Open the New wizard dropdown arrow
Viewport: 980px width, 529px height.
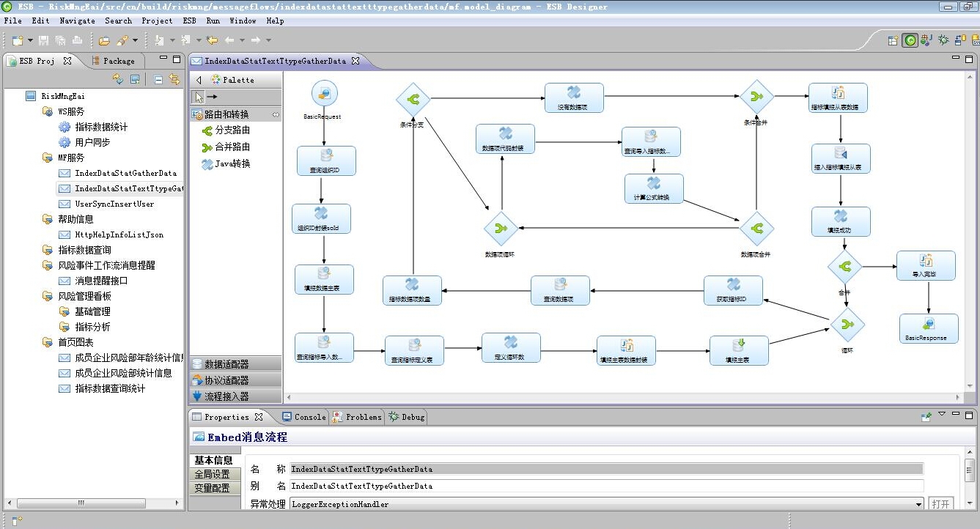pyautogui.click(x=29, y=40)
